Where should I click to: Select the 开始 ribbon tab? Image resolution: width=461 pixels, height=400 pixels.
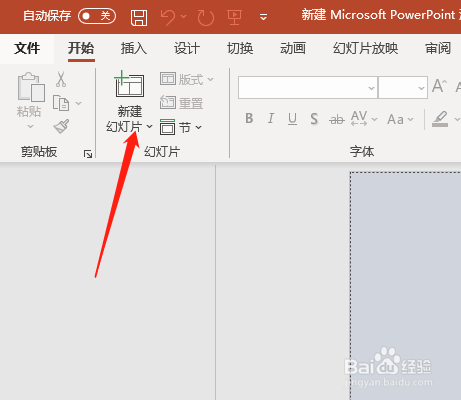(81, 48)
